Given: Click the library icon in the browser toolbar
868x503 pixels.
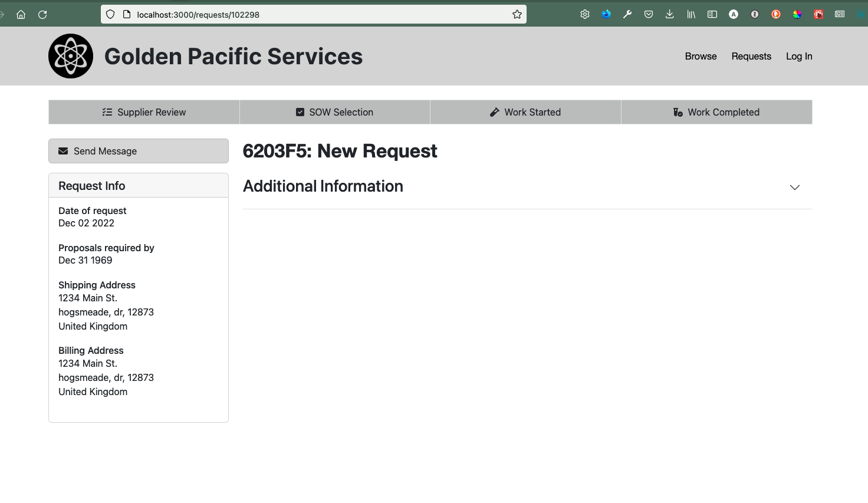Looking at the screenshot, I should coord(691,14).
